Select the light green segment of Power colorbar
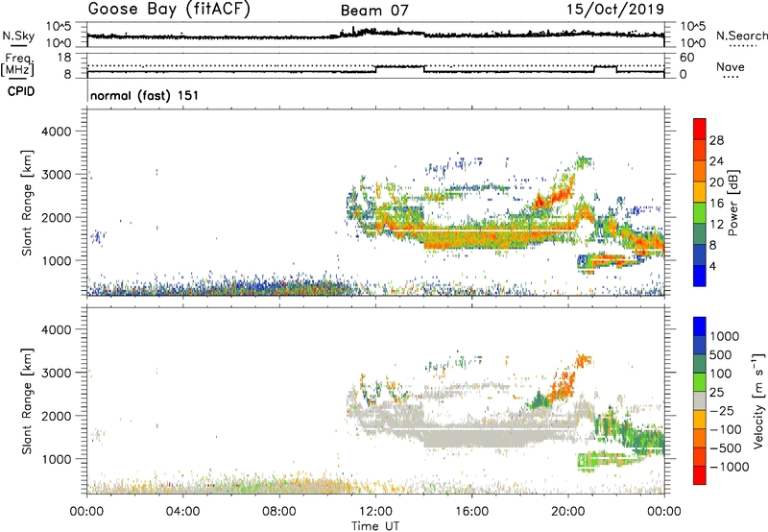Viewport: 768px width, 532px height. [x=700, y=213]
